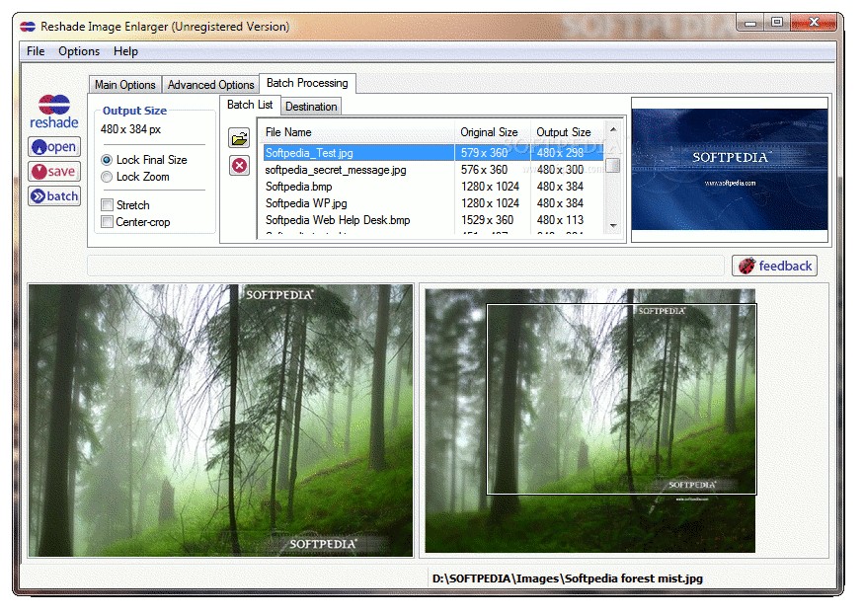
Task: Click the save image button
Action: 54,172
